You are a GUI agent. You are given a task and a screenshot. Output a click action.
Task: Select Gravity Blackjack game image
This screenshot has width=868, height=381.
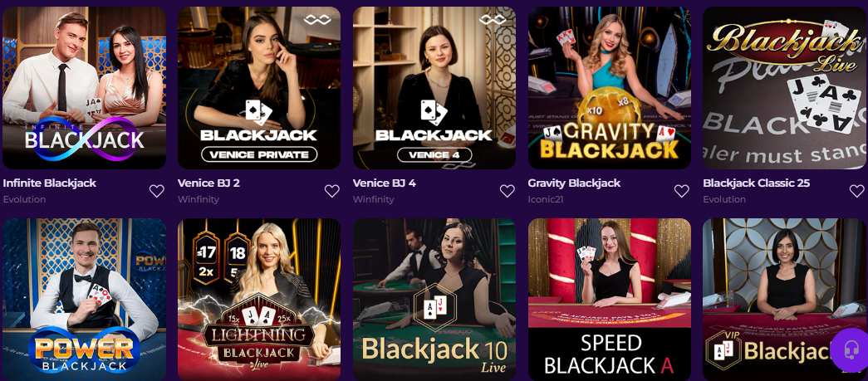(x=610, y=88)
